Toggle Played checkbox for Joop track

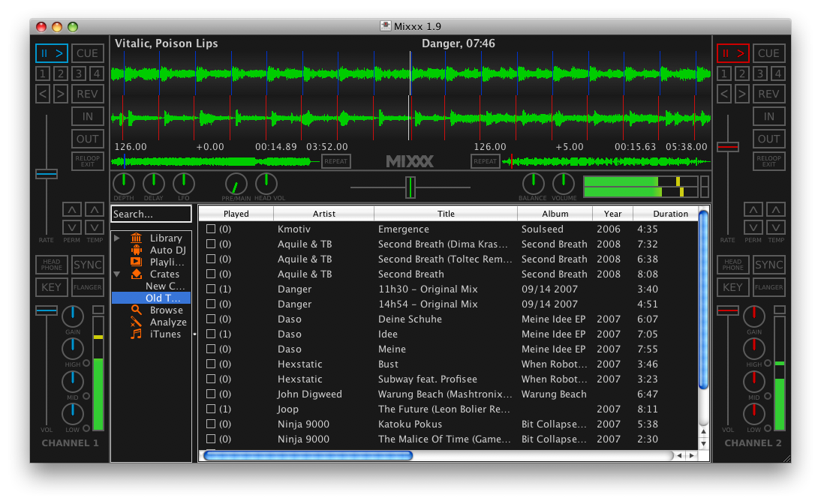pyautogui.click(x=211, y=409)
